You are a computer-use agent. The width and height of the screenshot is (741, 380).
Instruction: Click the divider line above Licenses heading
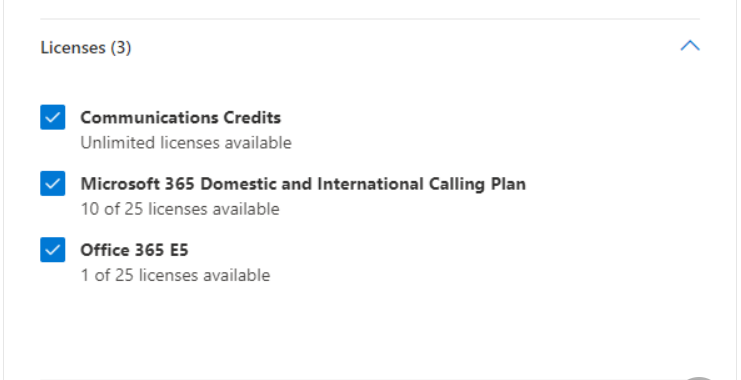(x=370, y=19)
